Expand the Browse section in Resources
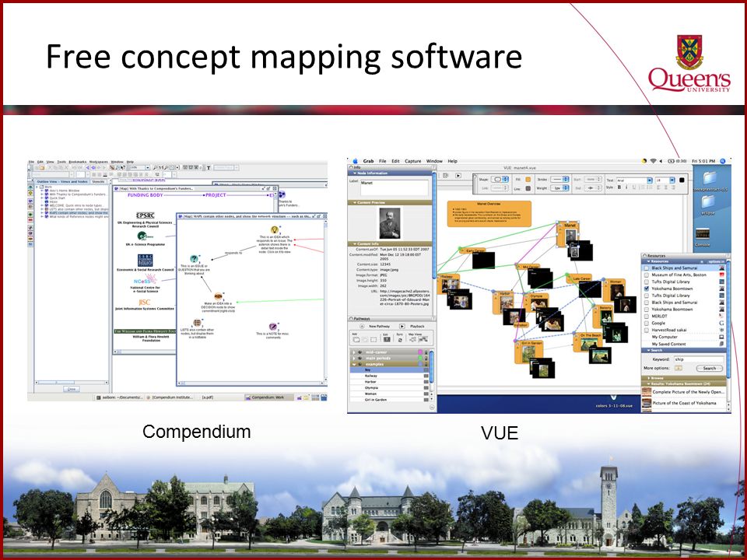Screen dimensions: 747x560 (648, 378)
